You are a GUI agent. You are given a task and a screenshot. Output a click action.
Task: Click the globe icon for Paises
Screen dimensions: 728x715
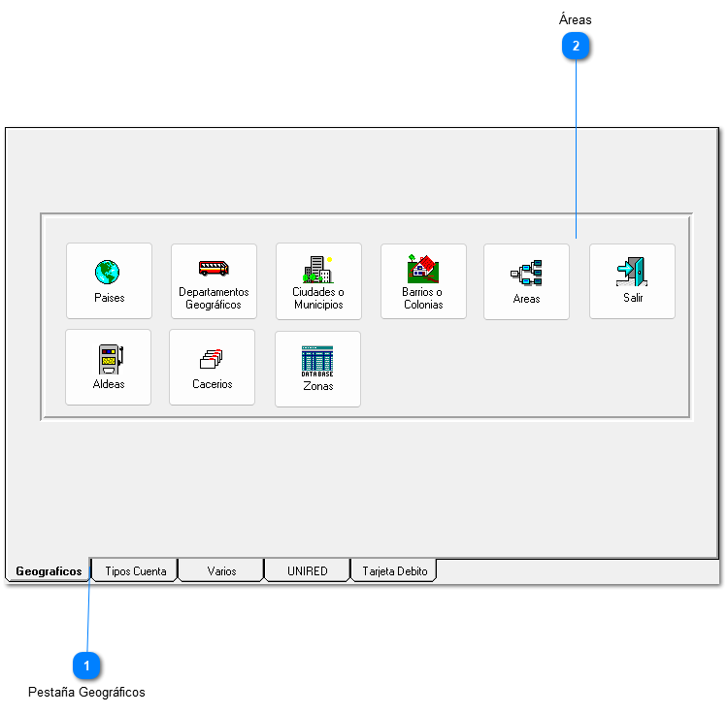pos(107,272)
